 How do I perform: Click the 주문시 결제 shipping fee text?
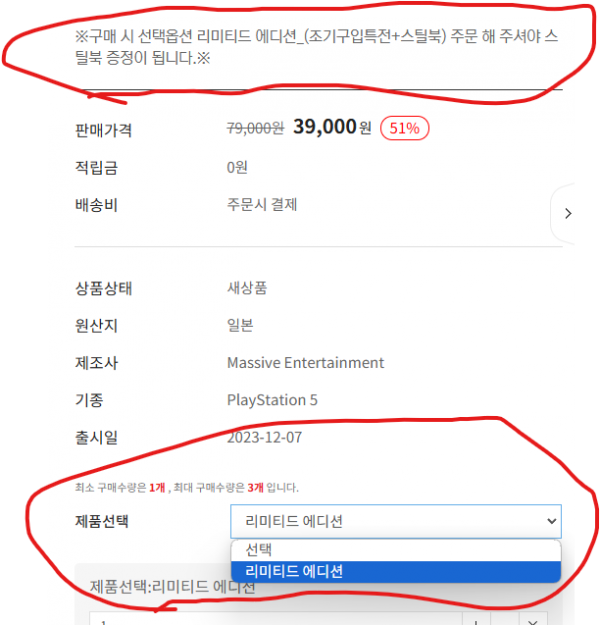tap(262, 204)
